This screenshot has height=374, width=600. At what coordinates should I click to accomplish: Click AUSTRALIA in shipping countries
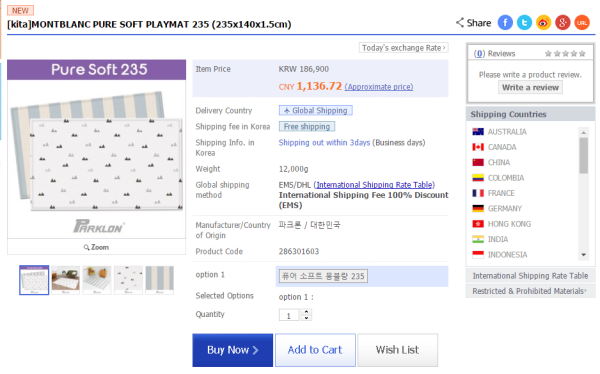coord(507,132)
